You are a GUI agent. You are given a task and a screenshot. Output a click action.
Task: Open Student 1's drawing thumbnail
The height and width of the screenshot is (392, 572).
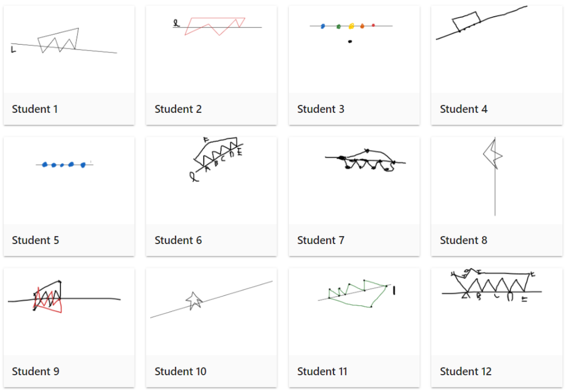[x=69, y=49]
